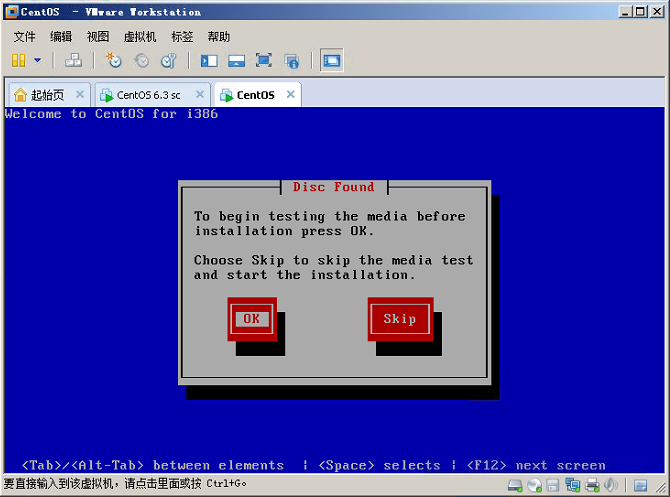
Task: Click the floppy drive status icon
Action: tap(553, 485)
